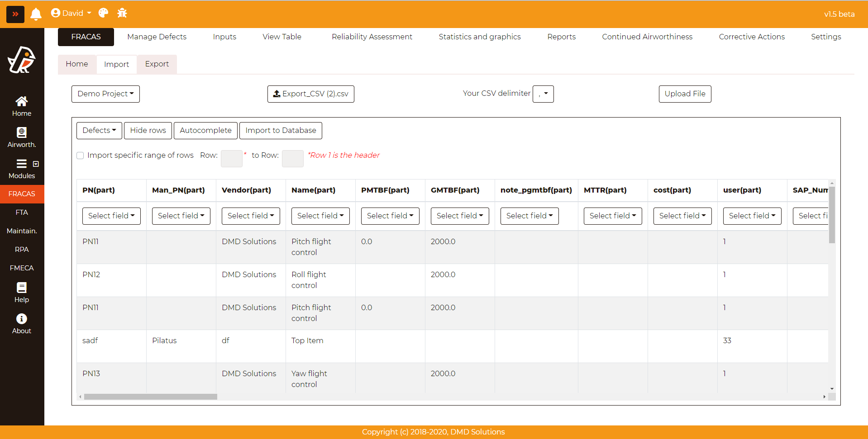Click the starting Row number input field
868x439 pixels.
tap(231, 159)
